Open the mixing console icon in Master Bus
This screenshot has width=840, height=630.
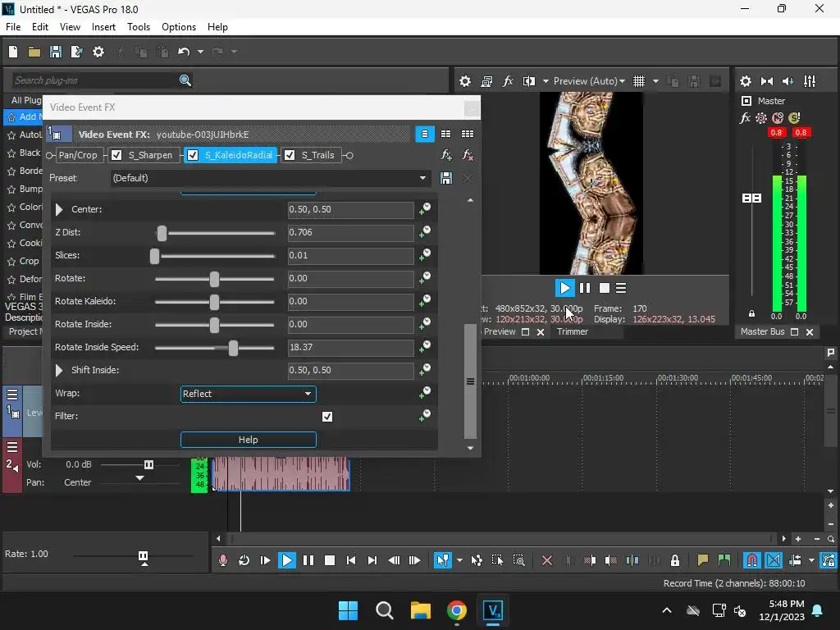point(810,81)
